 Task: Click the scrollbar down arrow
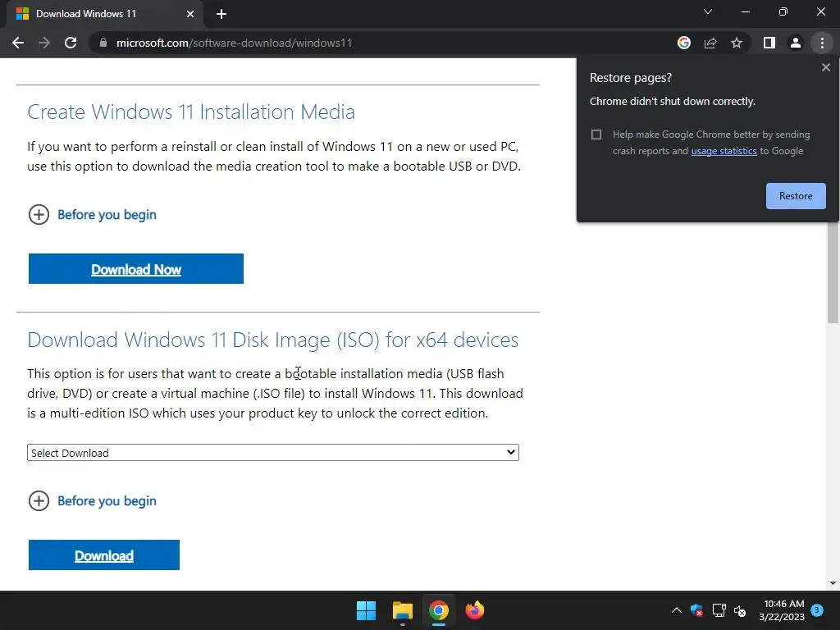click(833, 583)
